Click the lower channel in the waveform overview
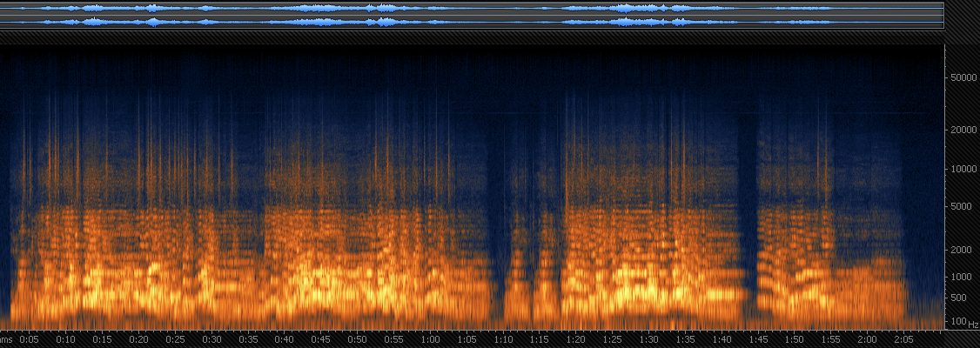980x348 pixels. [x=471, y=22]
